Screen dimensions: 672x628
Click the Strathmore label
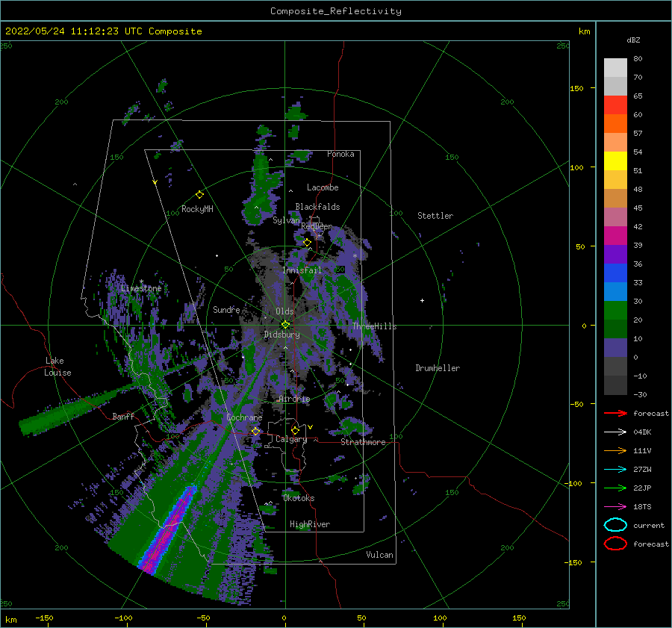click(363, 442)
